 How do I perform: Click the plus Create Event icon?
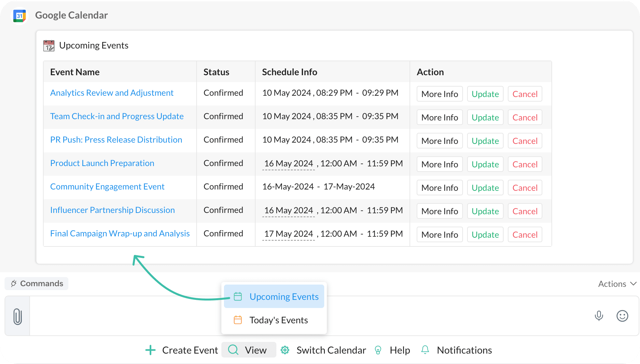pyautogui.click(x=150, y=350)
